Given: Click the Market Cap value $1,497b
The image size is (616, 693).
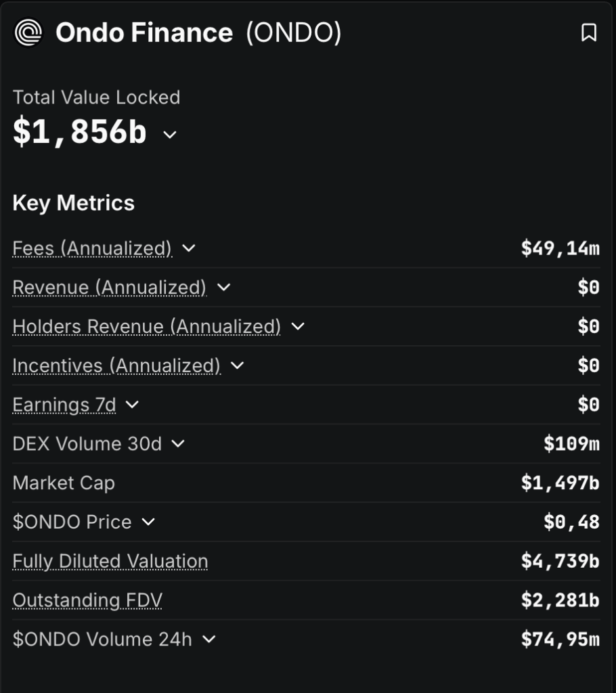Looking at the screenshot, I should click(560, 483).
